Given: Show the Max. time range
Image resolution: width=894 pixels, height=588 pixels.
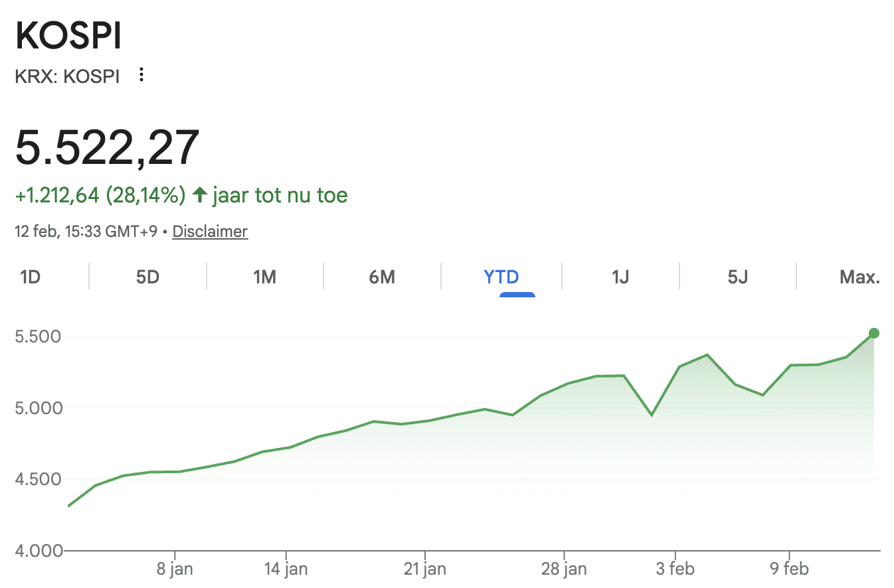Looking at the screenshot, I should (x=859, y=277).
